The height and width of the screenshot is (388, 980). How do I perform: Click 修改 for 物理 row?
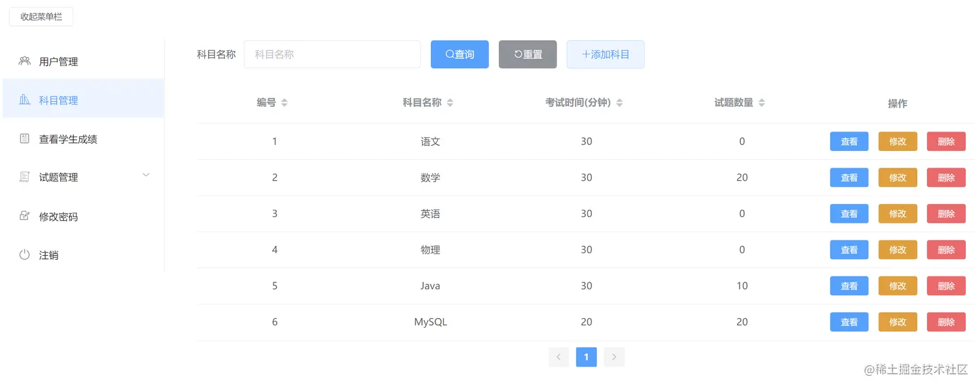[x=898, y=249]
